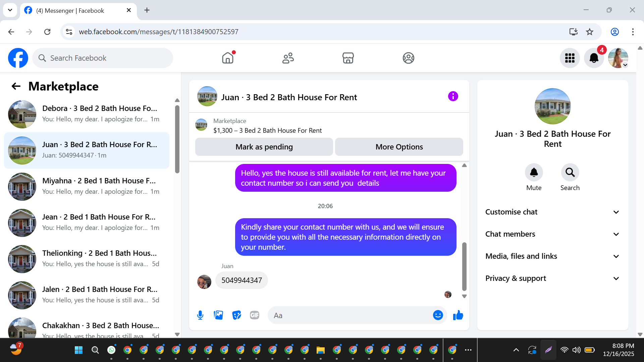Mute this conversation
This screenshot has height=362, width=644.
(534, 172)
